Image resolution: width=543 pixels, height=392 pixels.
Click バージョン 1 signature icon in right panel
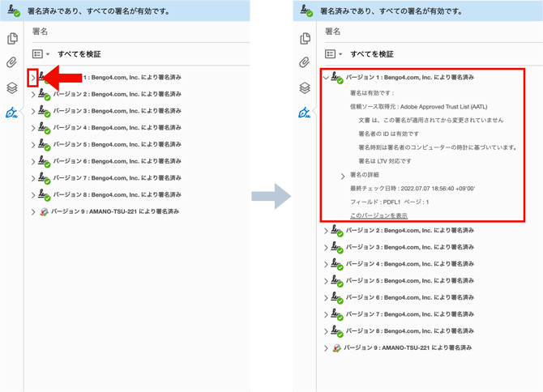[337, 78]
